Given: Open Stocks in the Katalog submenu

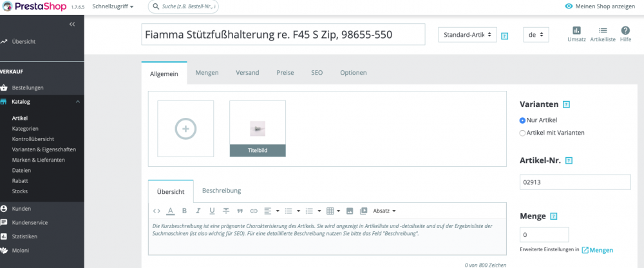Looking at the screenshot, I should 20,191.
